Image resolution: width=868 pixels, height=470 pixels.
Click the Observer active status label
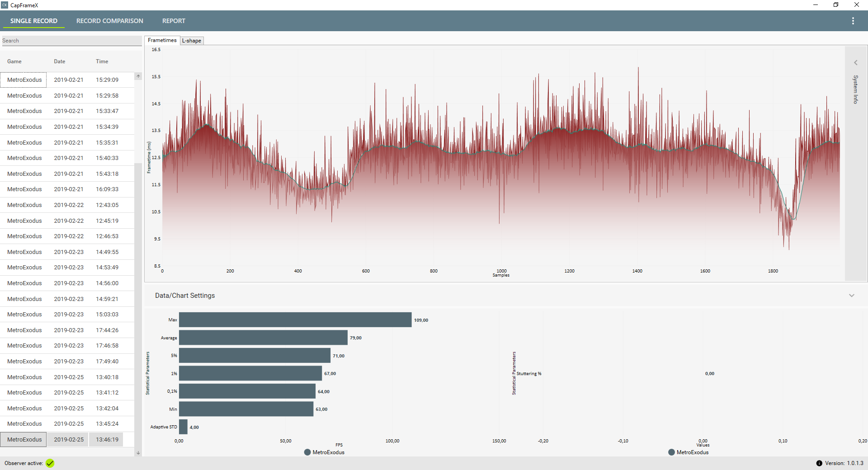tap(24, 463)
